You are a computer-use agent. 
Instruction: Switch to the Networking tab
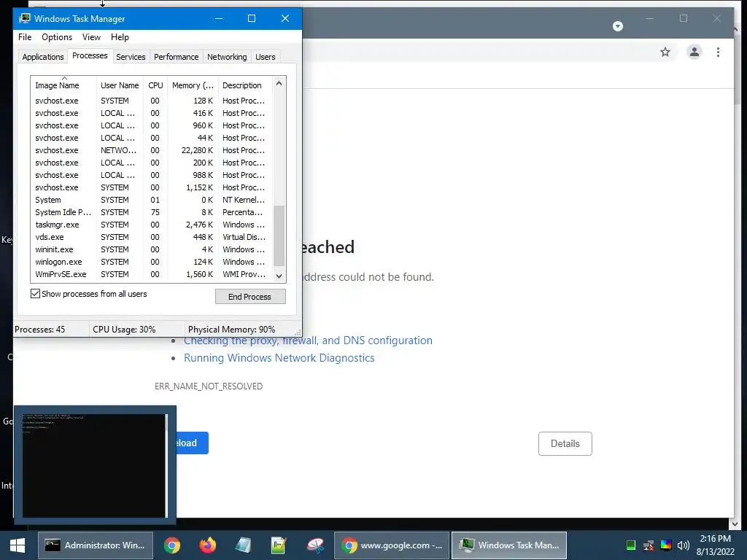point(227,57)
